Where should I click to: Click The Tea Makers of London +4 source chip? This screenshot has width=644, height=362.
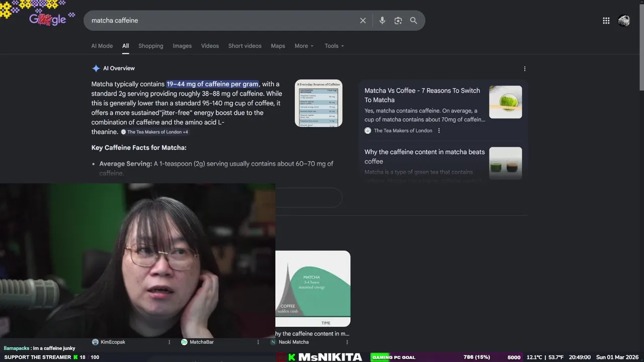tap(155, 132)
